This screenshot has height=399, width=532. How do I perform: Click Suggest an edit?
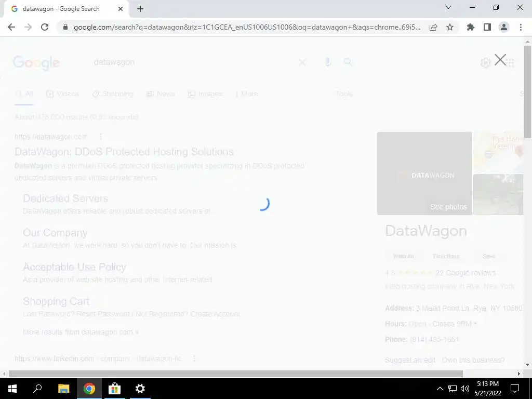pos(410,360)
